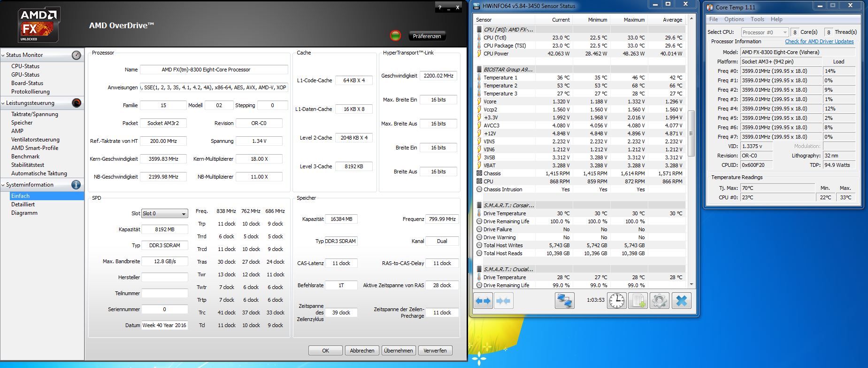868x368 pixels.
Task: Click the circle icon of Drive Failure row
Action: click(479, 229)
